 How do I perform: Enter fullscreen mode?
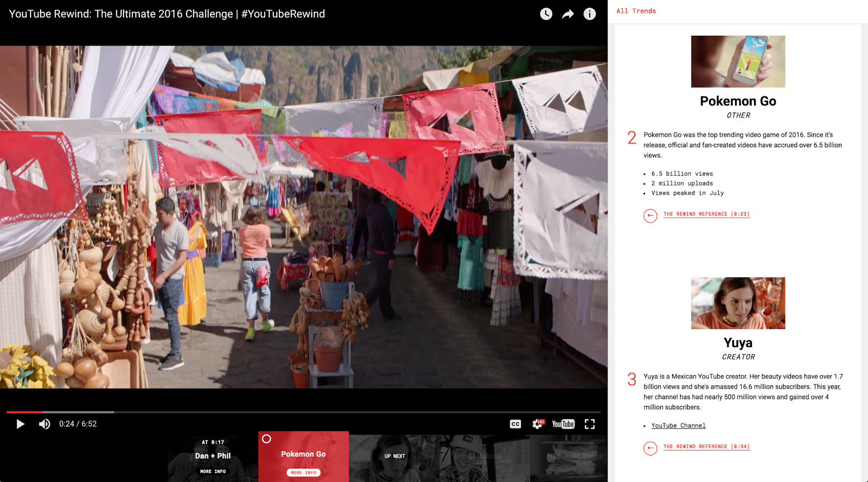point(590,424)
